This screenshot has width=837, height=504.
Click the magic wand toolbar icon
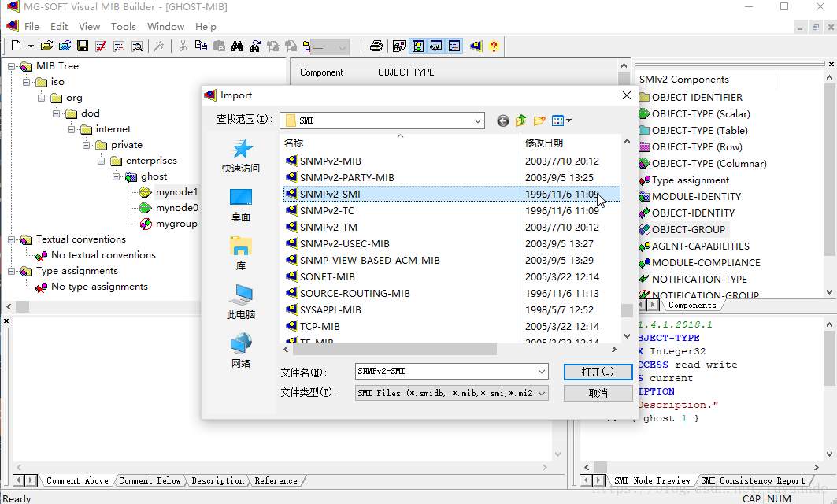[x=158, y=46]
